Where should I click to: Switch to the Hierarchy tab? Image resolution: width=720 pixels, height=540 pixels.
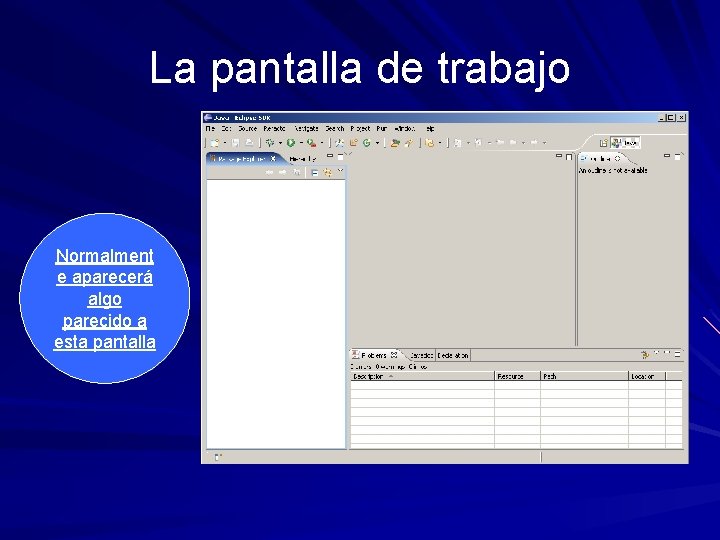coord(303,159)
